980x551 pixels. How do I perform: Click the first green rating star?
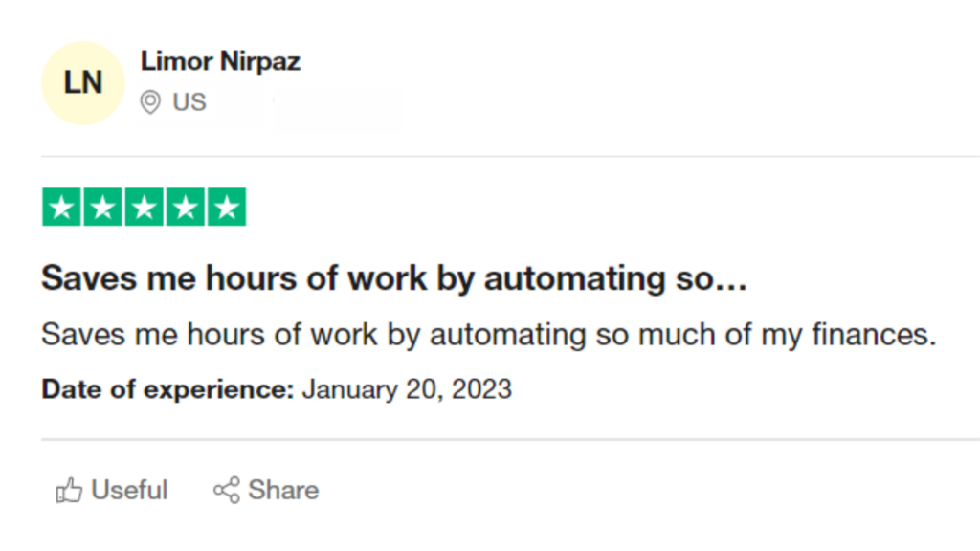tap(61, 207)
